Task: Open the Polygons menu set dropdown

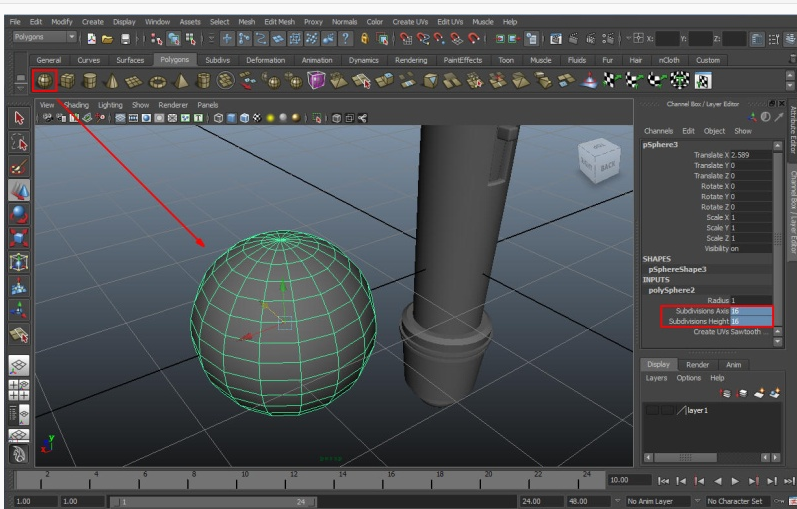Action: click(44, 37)
